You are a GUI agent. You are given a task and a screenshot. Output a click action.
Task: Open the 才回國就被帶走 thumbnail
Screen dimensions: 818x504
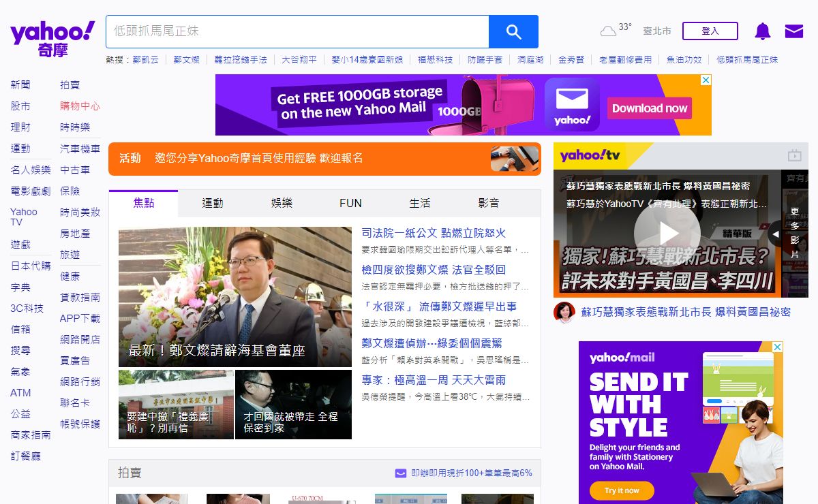click(294, 405)
